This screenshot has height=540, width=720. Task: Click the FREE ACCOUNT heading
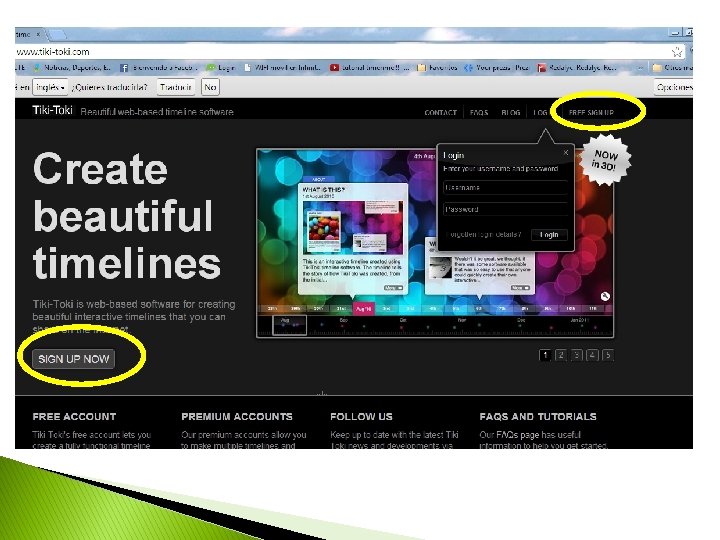pos(74,416)
